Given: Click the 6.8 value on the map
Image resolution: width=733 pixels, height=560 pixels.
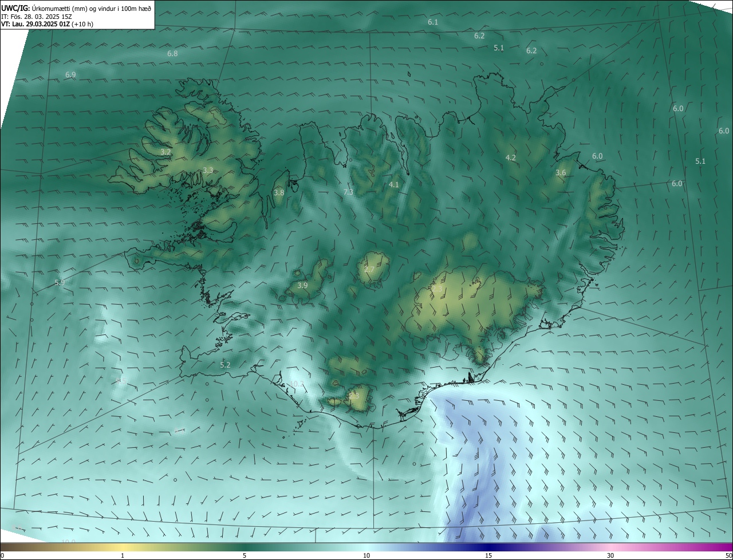Looking at the screenshot, I should (x=172, y=54).
